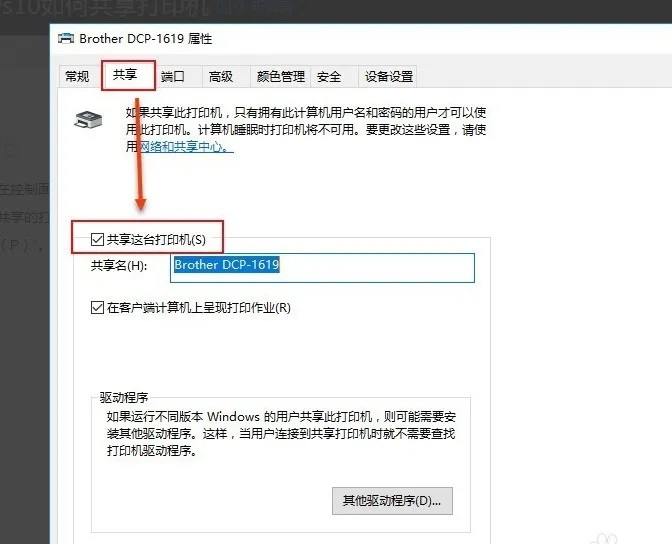Click the 其他驱动程序(D)... button
The width and height of the screenshot is (672, 544).
coord(392,501)
